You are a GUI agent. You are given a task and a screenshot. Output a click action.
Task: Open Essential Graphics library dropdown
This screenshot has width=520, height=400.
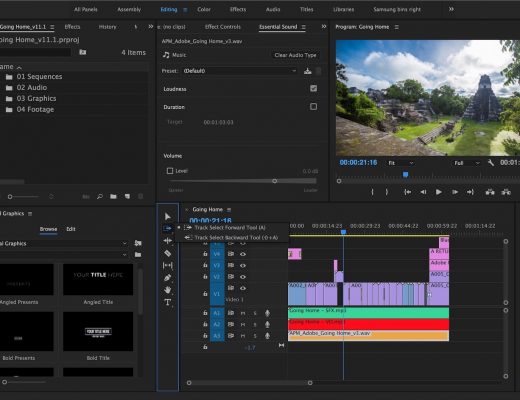point(63,243)
